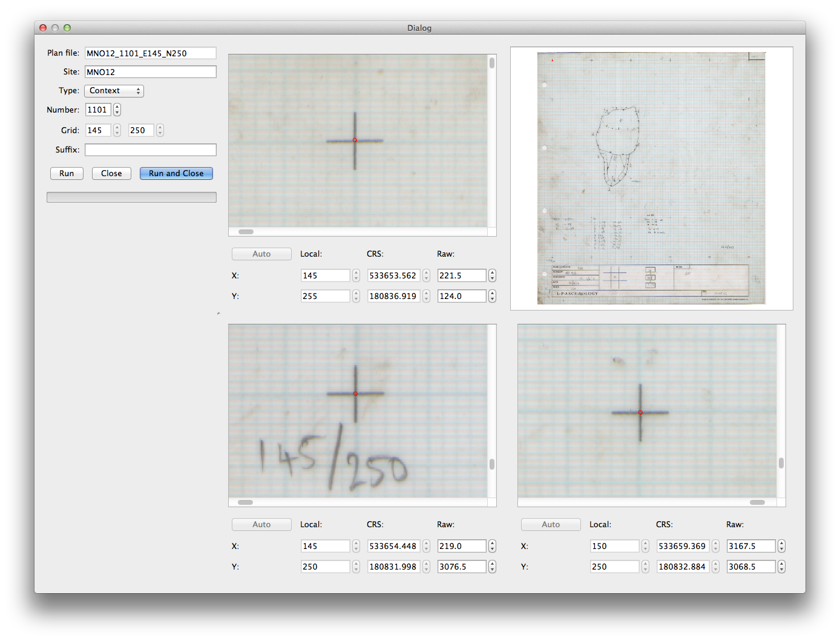
Task: Decrement the CRS Y value 180836.919
Action: coord(426,298)
